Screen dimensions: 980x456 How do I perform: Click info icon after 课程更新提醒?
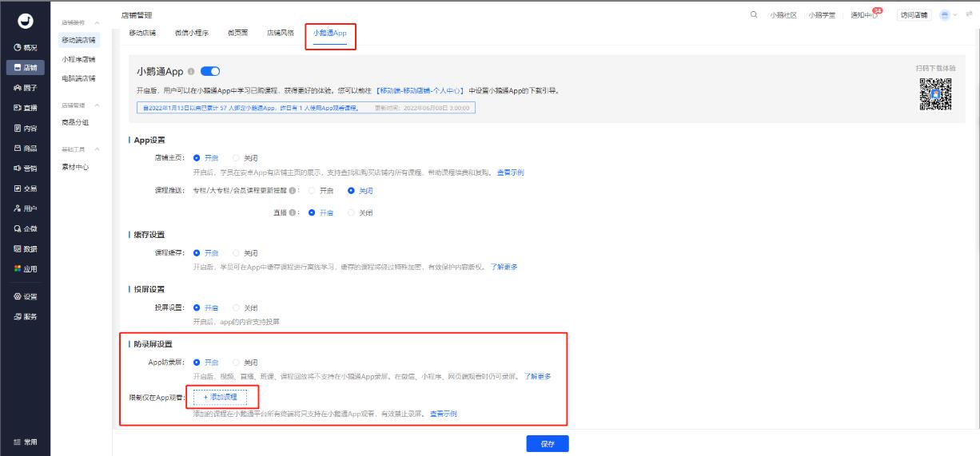293,191
